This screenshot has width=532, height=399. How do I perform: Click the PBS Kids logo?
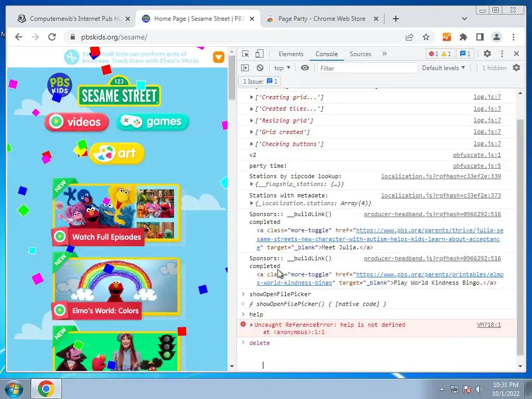(x=59, y=85)
